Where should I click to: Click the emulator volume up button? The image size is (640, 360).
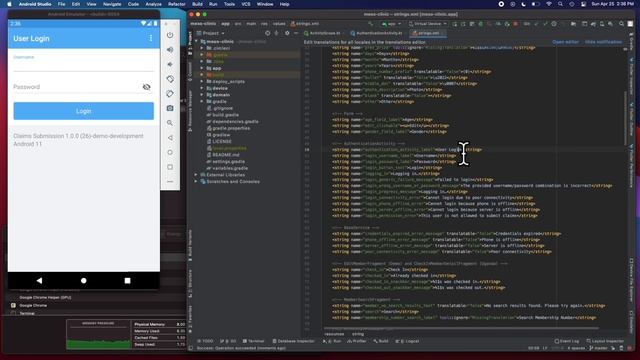pos(170,50)
